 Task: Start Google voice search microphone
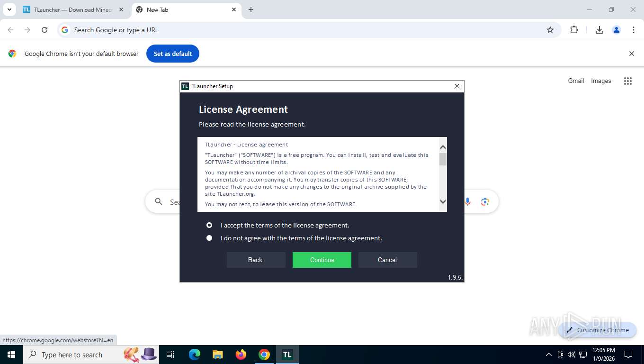467,202
